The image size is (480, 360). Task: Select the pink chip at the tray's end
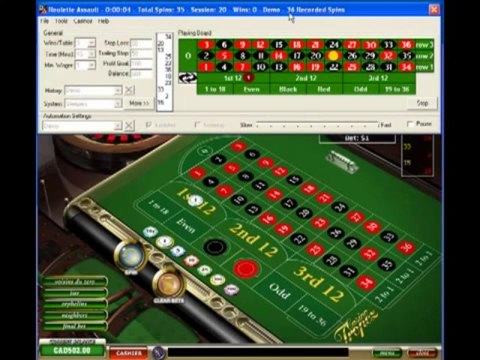click(231, 289)
